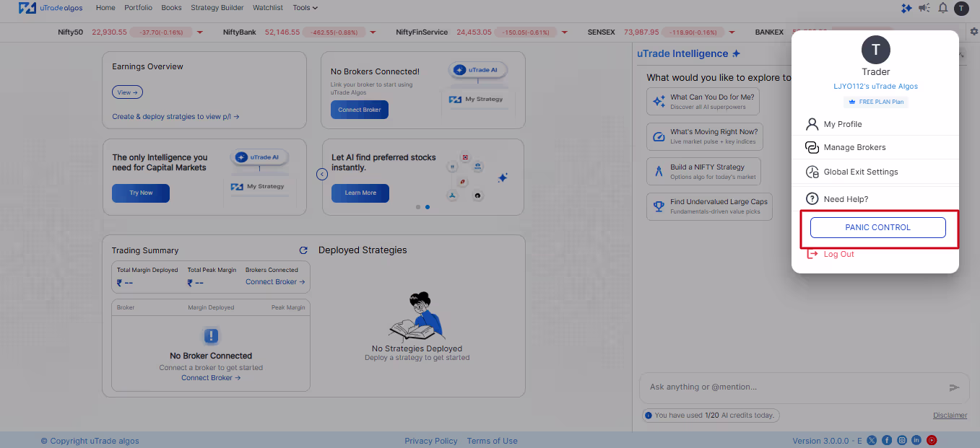The width and height of the screenshot is (980, 448).
Task: Open the Watchlist page
Action: tap(268, 8)
